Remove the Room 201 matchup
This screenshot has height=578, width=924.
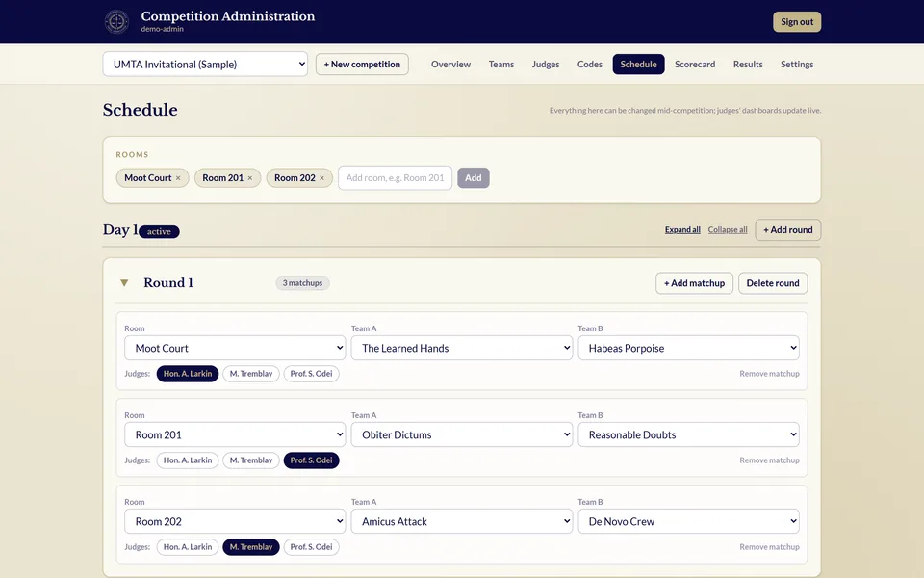pos(769,460)
